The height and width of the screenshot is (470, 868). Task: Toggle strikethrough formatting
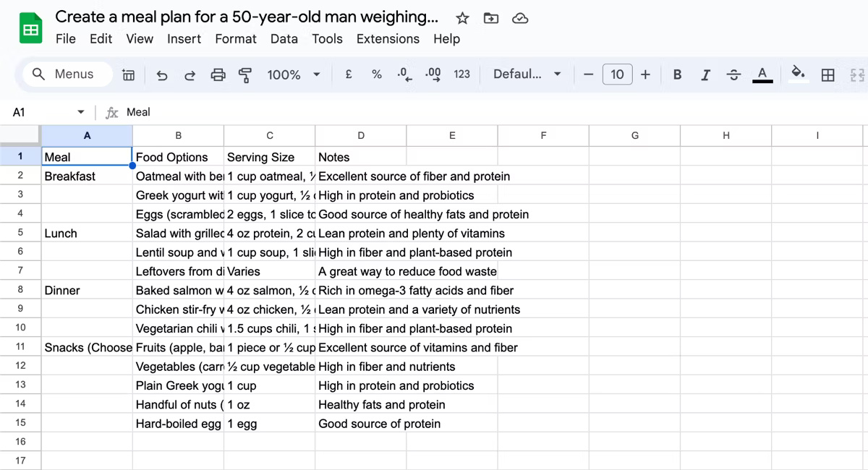pyautogui.click(x=733, y=74)
